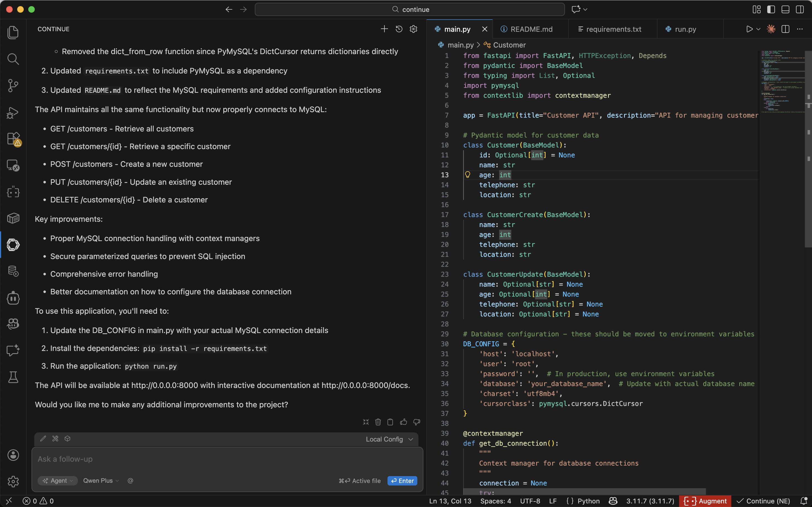This screenshot has height=507, width=812.
Task: Expand the Qwen Plus model selector
Action: (101, 480)
